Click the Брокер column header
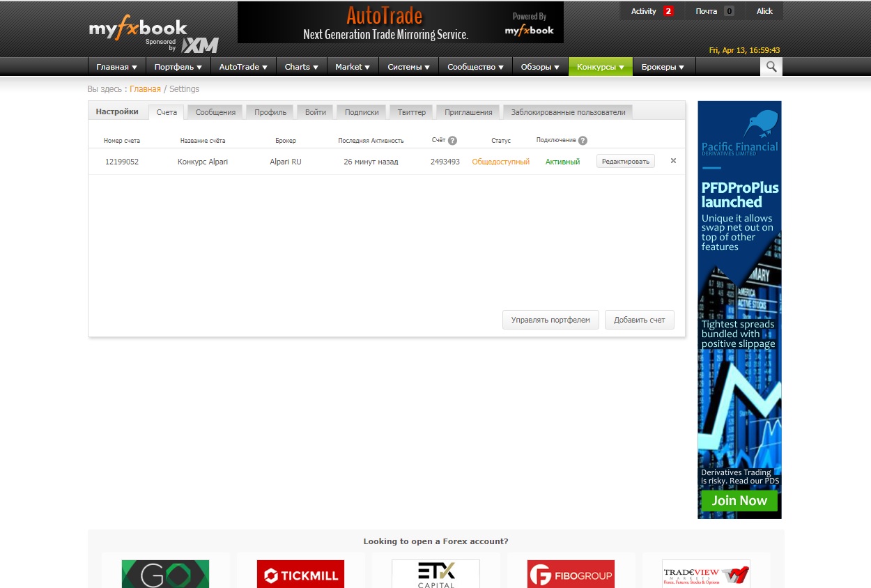The image size is (871, 588). click(286, 141)
